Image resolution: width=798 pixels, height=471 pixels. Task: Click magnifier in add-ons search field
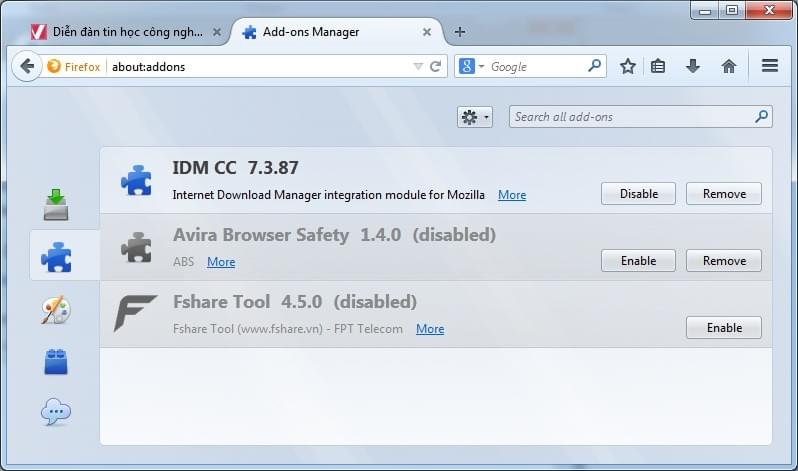pos(761,117)
